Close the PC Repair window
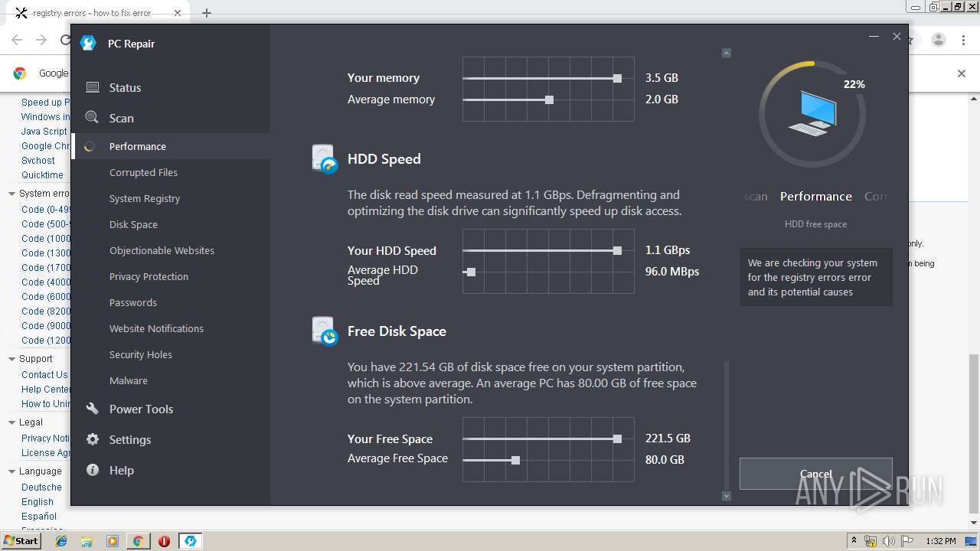980x551 pixels. [897, 36]
